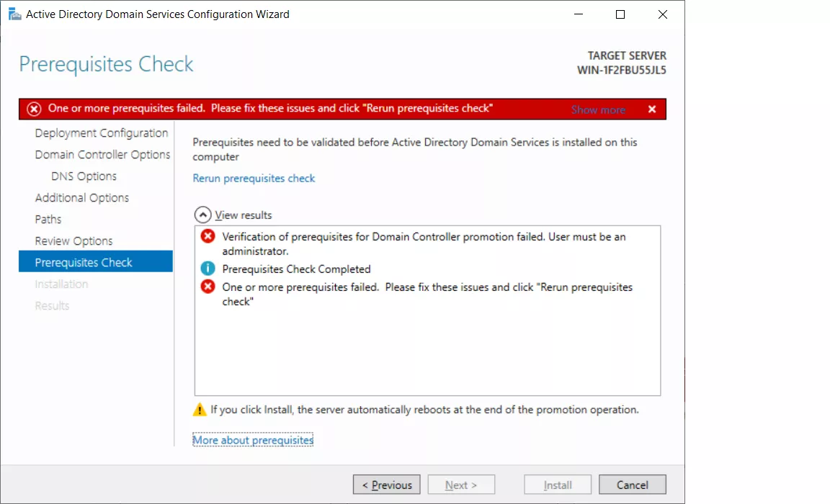Click the error circle icon in red banner
The width and height of the screenshot is (830, 504).
click(x=34, y=109)
